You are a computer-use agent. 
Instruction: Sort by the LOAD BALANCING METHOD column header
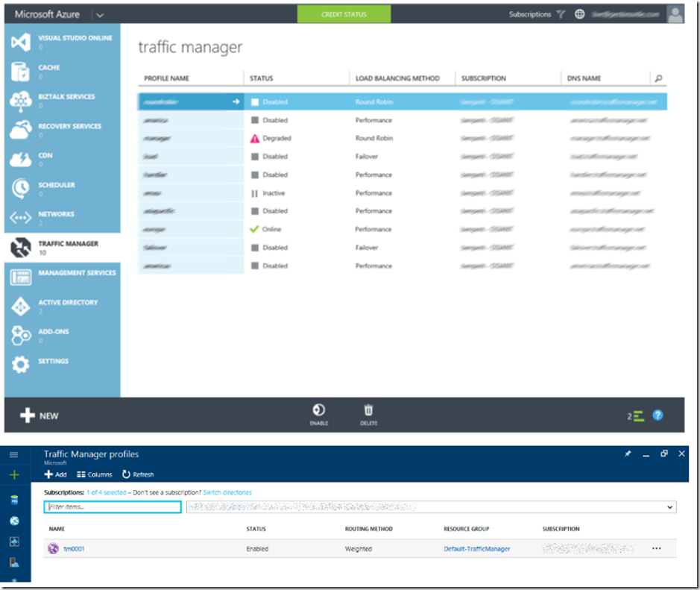tap(397, 78)
